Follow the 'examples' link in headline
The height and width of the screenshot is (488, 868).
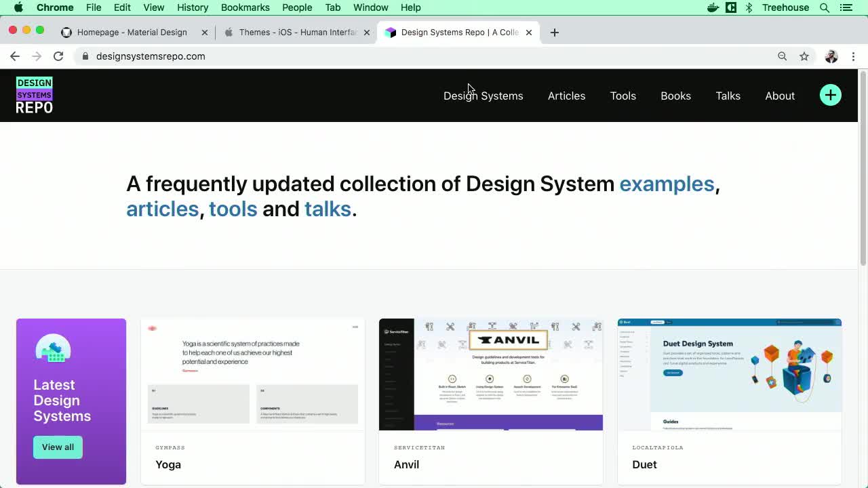point(667,184)
